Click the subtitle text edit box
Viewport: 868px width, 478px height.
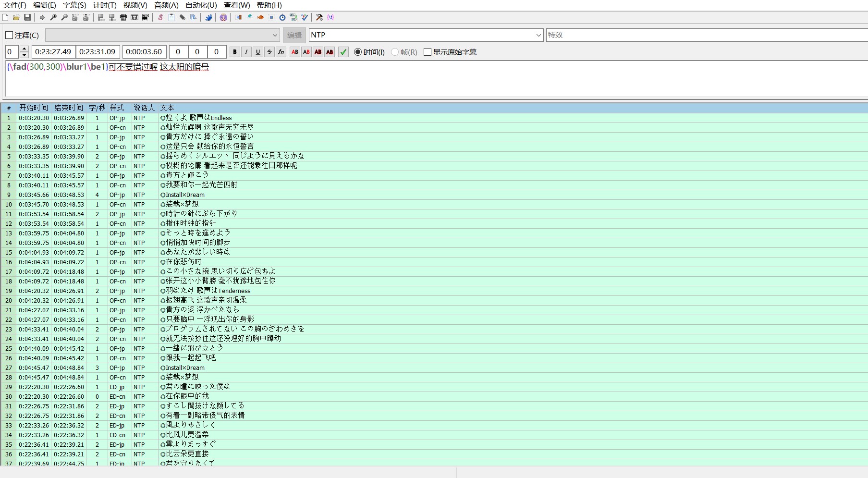tap(436, 79)
